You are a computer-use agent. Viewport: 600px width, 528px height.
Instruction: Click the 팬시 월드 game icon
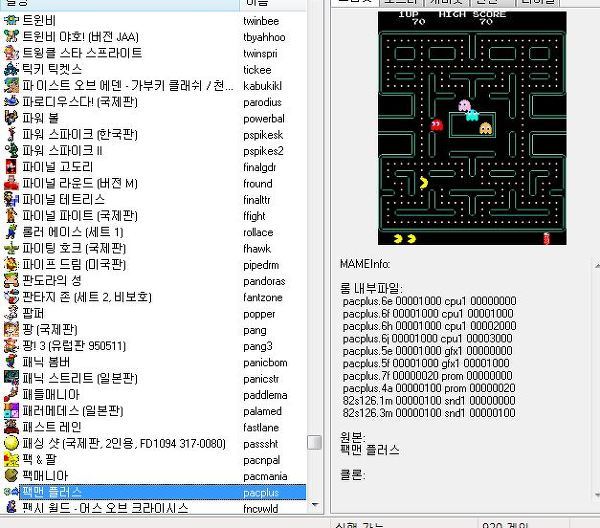tap(11, 508)
